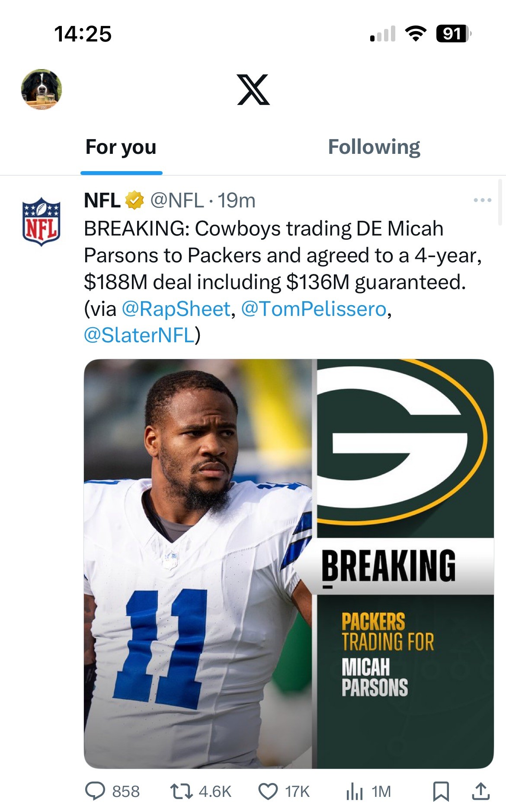
Task: Open the @RapSheet mention link
Action: pyautogui.click(x=176, y=309)
